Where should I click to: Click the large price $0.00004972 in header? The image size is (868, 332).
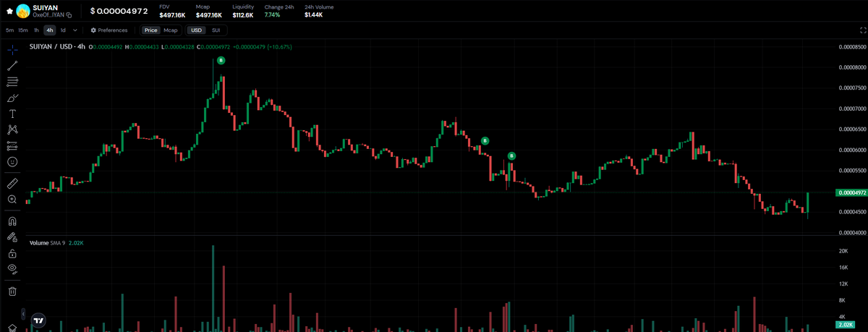pos(119,11)
